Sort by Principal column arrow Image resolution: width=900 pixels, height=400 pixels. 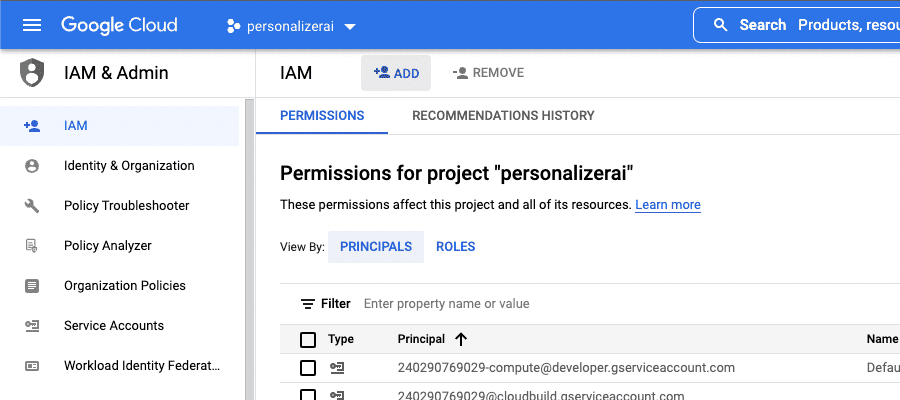pyautogui.click(x=460, y=339)
